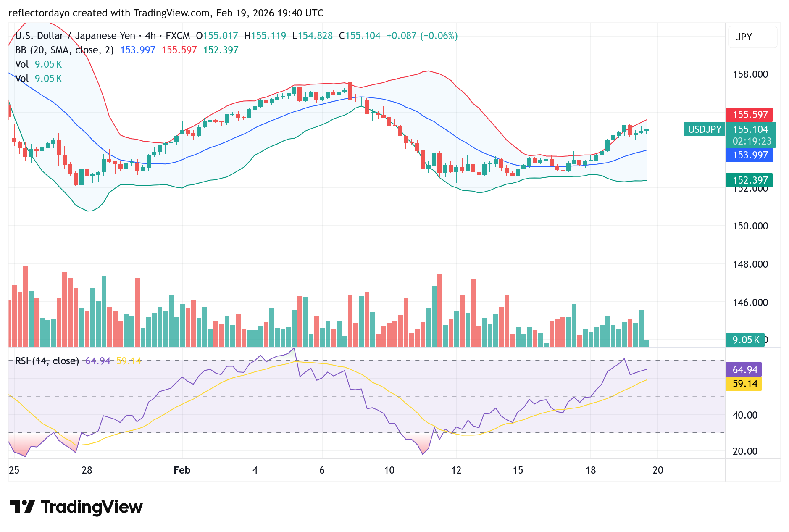Image resolution: width=789 pixels, height=532 pixels.
Task: Click the Feb date label on time axis
Action: (182, 470)
